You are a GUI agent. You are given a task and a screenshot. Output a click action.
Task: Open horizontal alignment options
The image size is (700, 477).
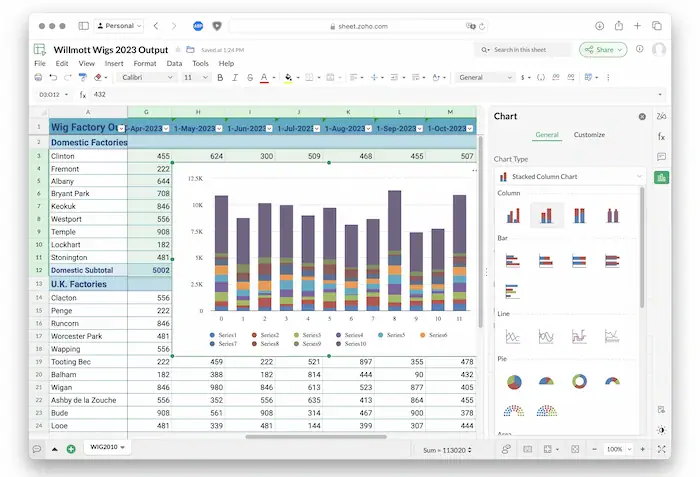(354, 77)
